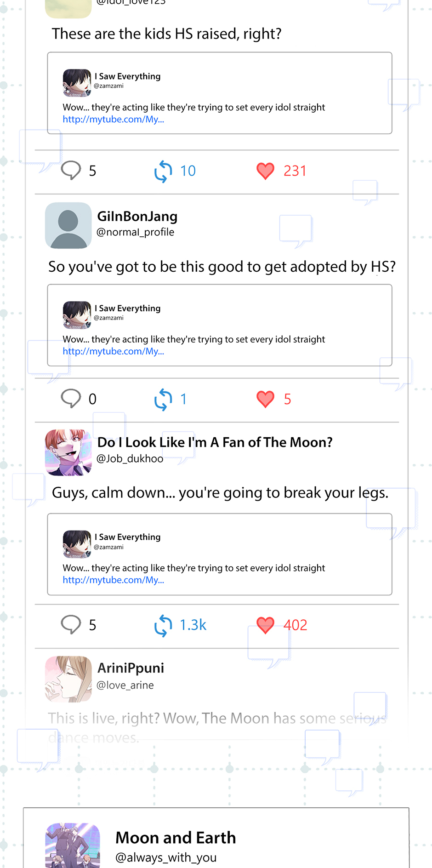Open the @love_arine handle

pos(125,685)
